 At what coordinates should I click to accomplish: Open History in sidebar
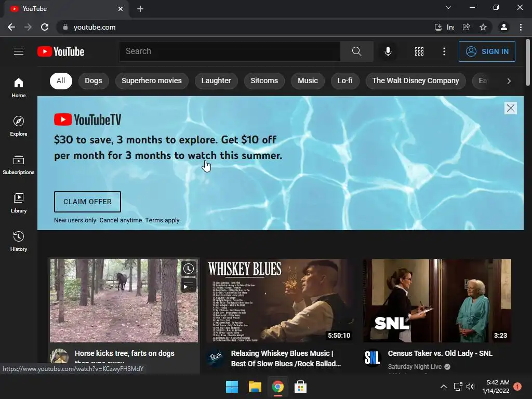19,241
